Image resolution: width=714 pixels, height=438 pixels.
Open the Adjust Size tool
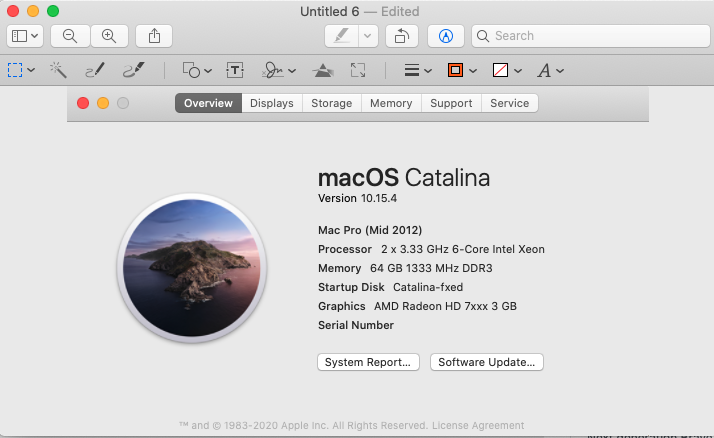click(x=358, y=70)
